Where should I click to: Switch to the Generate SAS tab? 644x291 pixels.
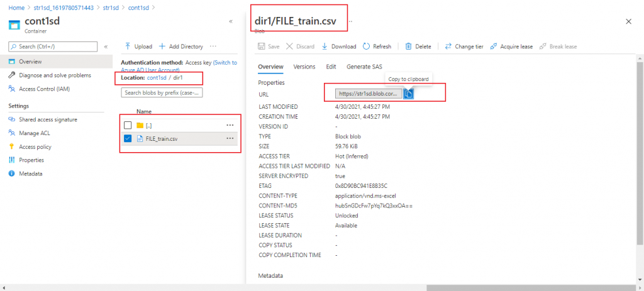tap(365, 67)
